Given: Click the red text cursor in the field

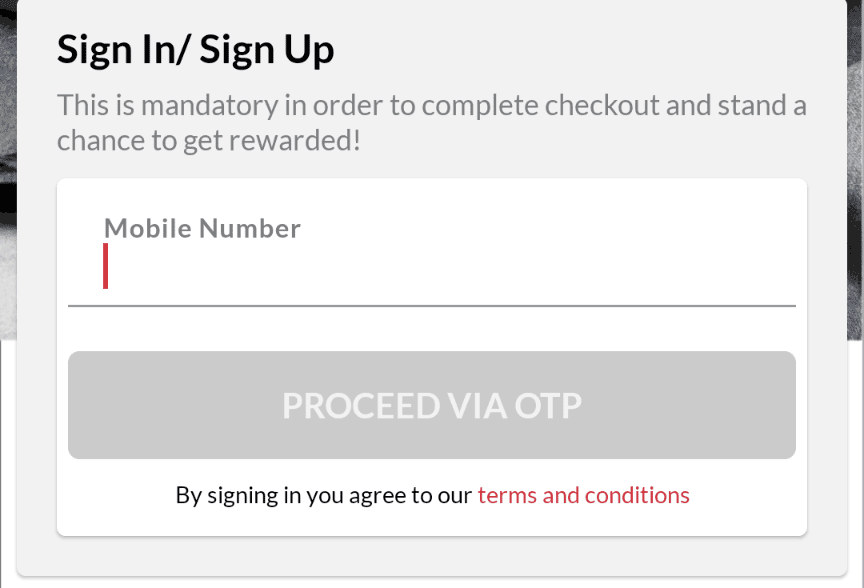Looking at the screenshot, I should 105,267.
